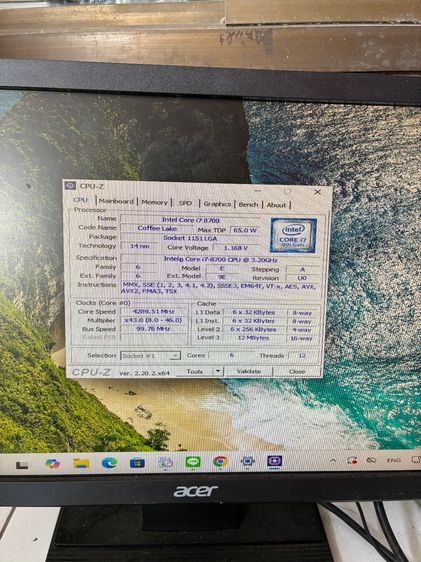
Task: Click the Multiplier value x43.0
Action: (153, 320)
